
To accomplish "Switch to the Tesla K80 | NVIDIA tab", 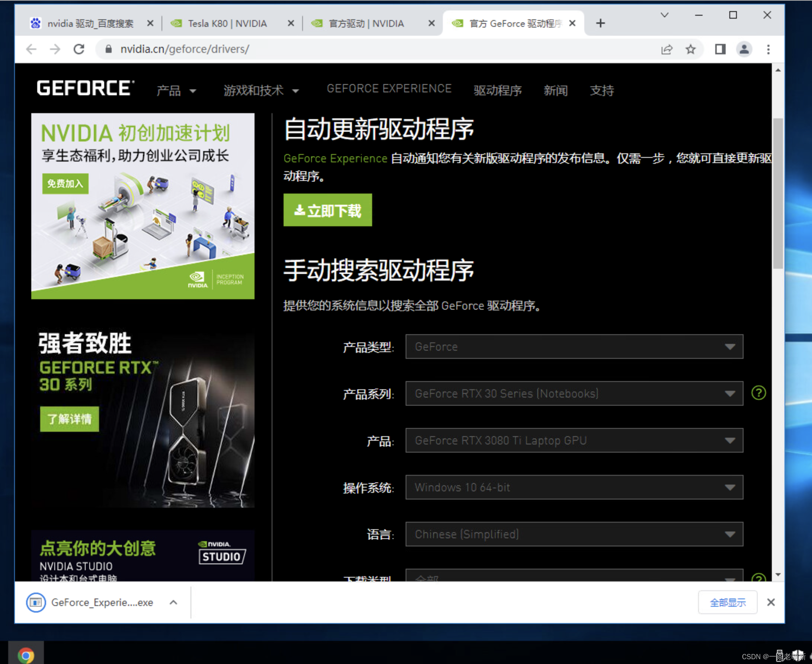I will [x=227, y=24].
